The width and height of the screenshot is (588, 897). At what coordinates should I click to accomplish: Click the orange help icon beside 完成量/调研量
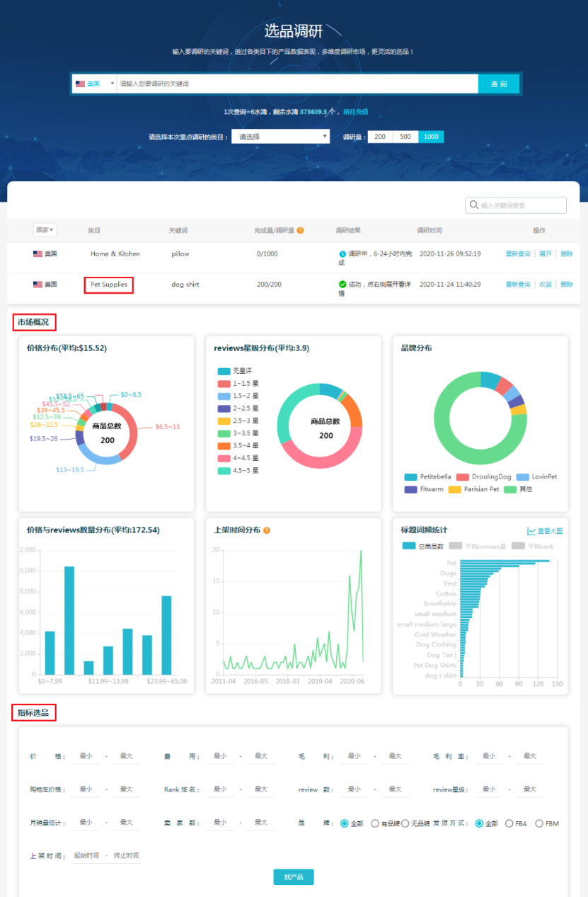[300, 230]
